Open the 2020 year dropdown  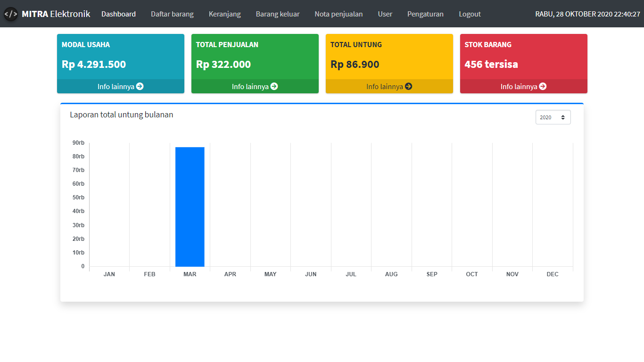click(x=553, y=117)
